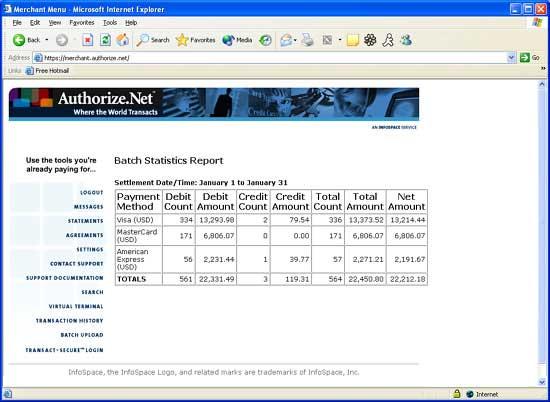This screenshot has height=402, width=550.
Task: Click the LOGOUT sidebar link
Action: click(x=92, y=193)
